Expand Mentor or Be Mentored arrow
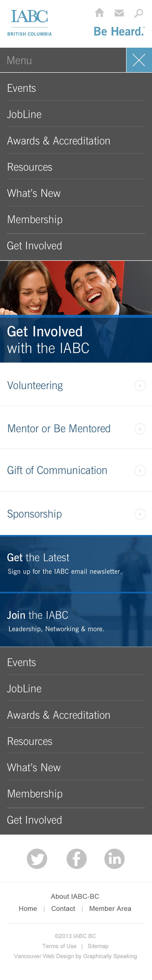The width and height of the screenshot is (152, 980). tap(140, 429)
